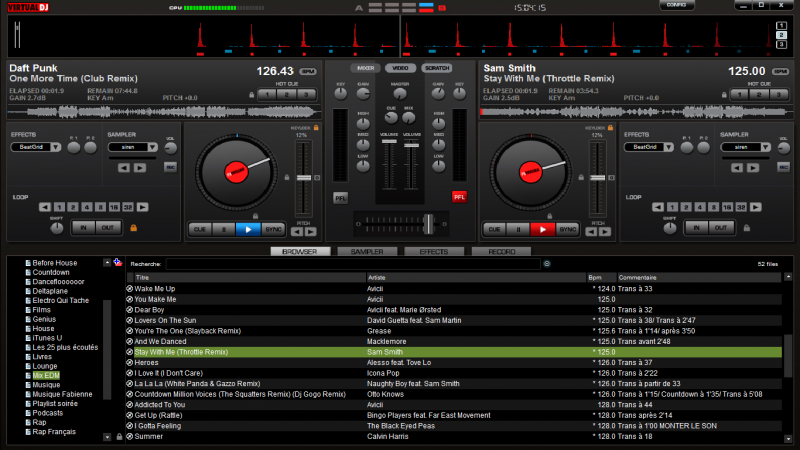Viewport: 800px width, 450px height.
Task: Click REC button on left deck sampler
Action: [x=170, y=166]
